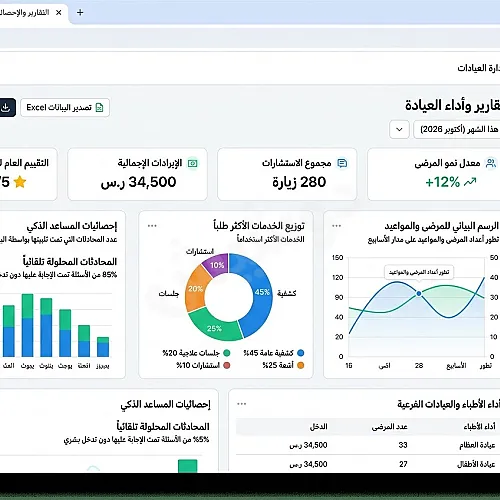Open the October 2026 month selector
The height and width of the screenshot is (500, 500).
457,129
